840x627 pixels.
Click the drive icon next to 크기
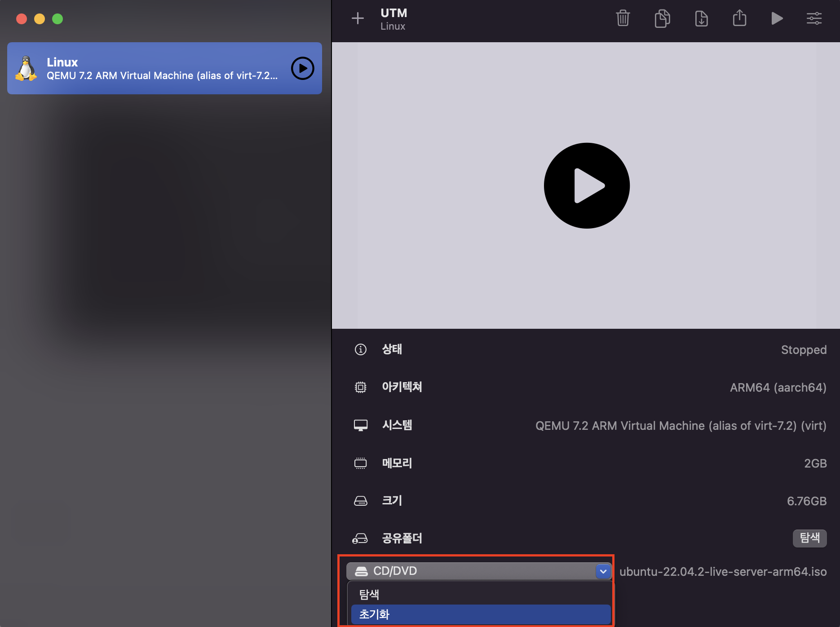pyautogui.click(x=360, y=501)
